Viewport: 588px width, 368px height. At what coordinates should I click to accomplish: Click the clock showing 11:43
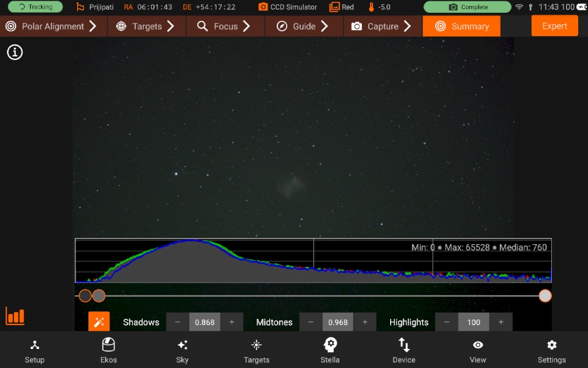(x=549, y=7)
